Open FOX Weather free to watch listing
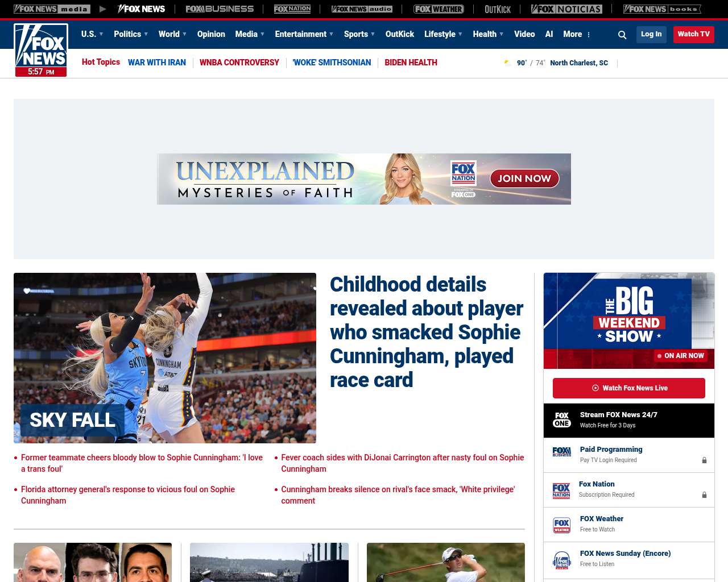The image size is (728, 582). click(x=629, y=525)
